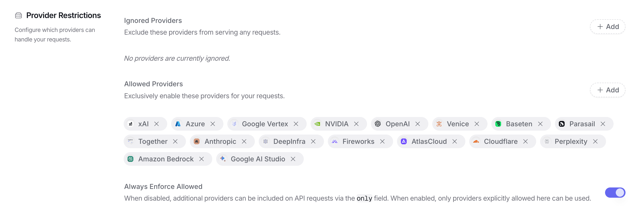Click the Cloudflare chip label

click(x=501, y=141)
